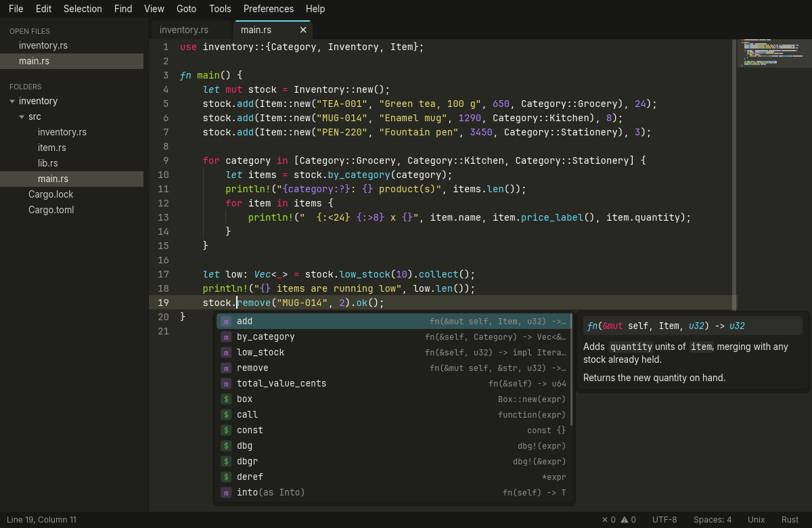Click the autocomplete popup scrollbar
Image resolution: width=812 pixels, height=528 pixels.
[572, 370]
